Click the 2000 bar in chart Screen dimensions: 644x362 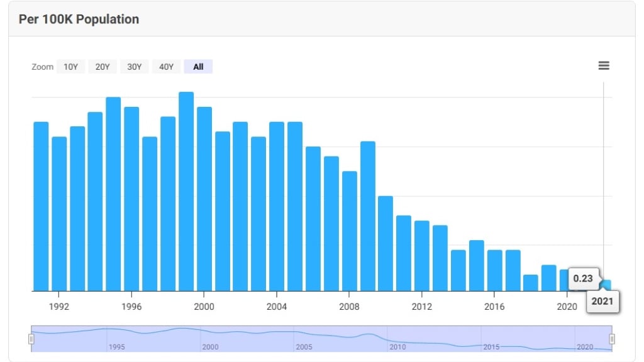[204, 199]
